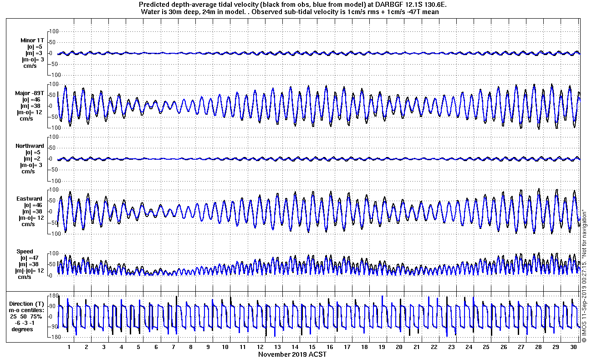This screenshot has height=364, width=592.
Task: Click day '10' on the date axis
Action: tap(225, 347)
